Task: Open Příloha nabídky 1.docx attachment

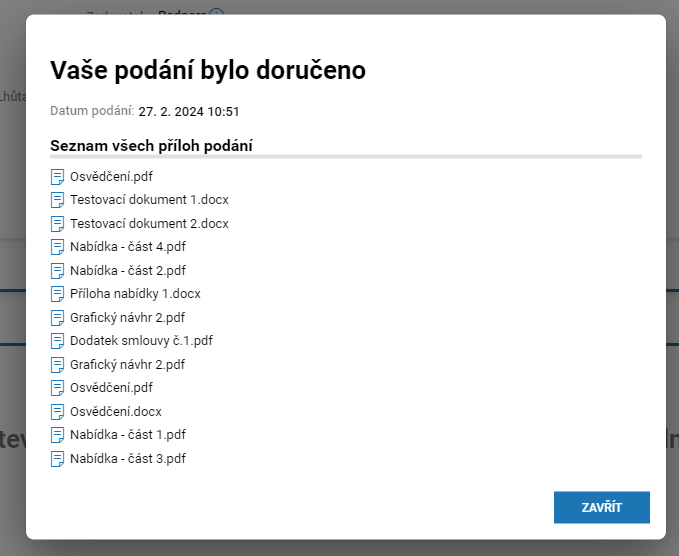Action: coord(135,294)
